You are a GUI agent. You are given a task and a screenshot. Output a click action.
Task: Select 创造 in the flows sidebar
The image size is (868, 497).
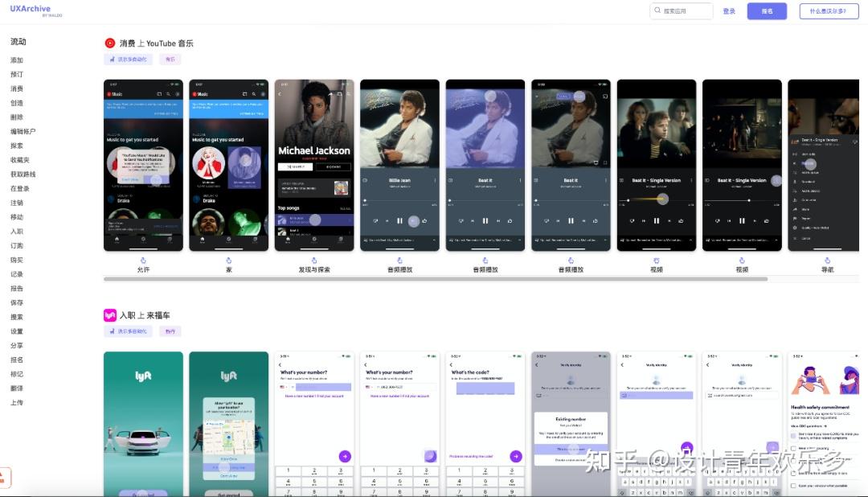pyautogui.click(x=17, y=103)
